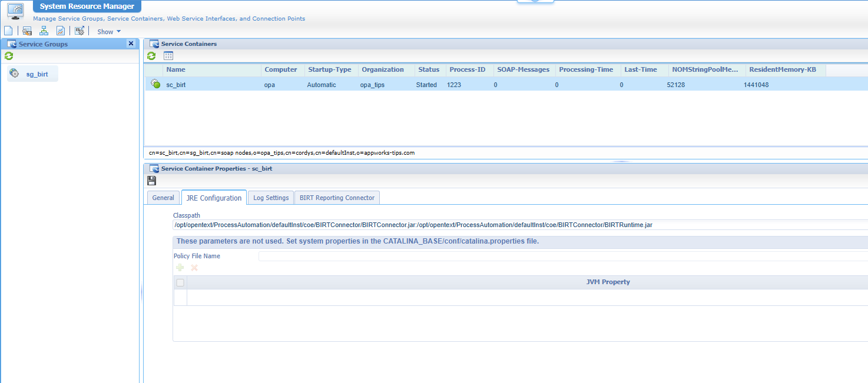Click the new document icon in the toolbar
The height and width of the screenshot is (383, 868).
pyautogui.click(x=8, y=31)
